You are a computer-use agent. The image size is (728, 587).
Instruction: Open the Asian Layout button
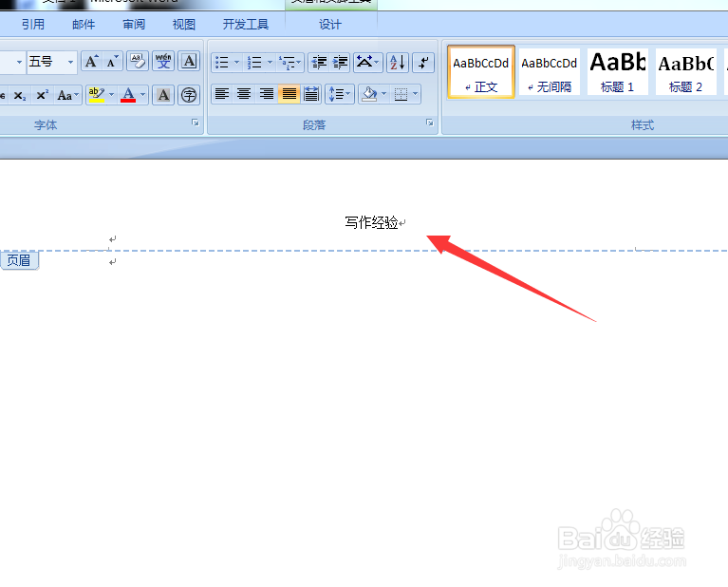367,63
